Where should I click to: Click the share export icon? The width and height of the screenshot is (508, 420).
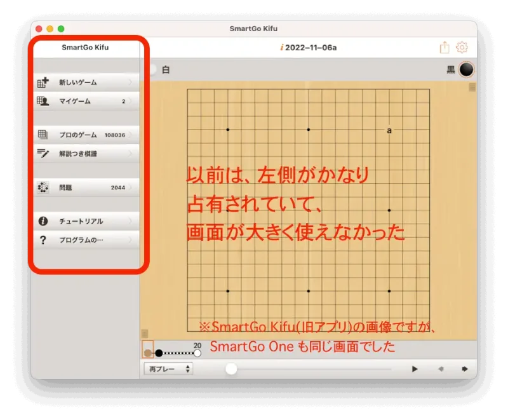(444, 47)
